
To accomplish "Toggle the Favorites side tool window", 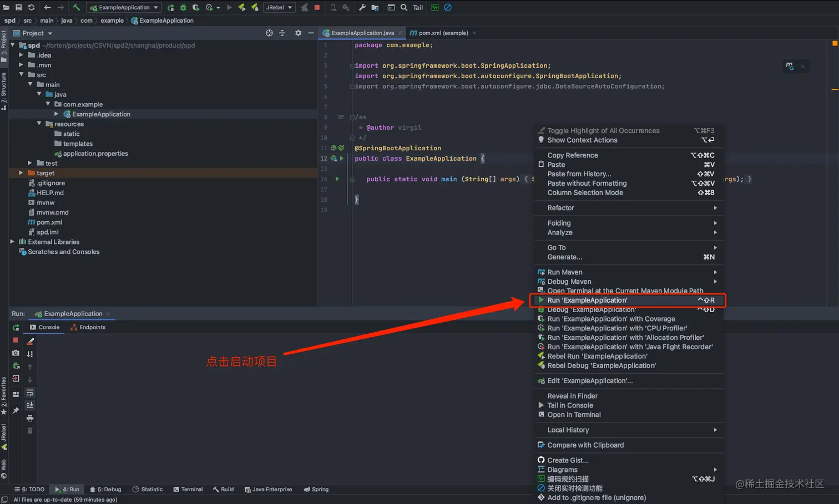I will pyautogui.click(x=4, y=395).
